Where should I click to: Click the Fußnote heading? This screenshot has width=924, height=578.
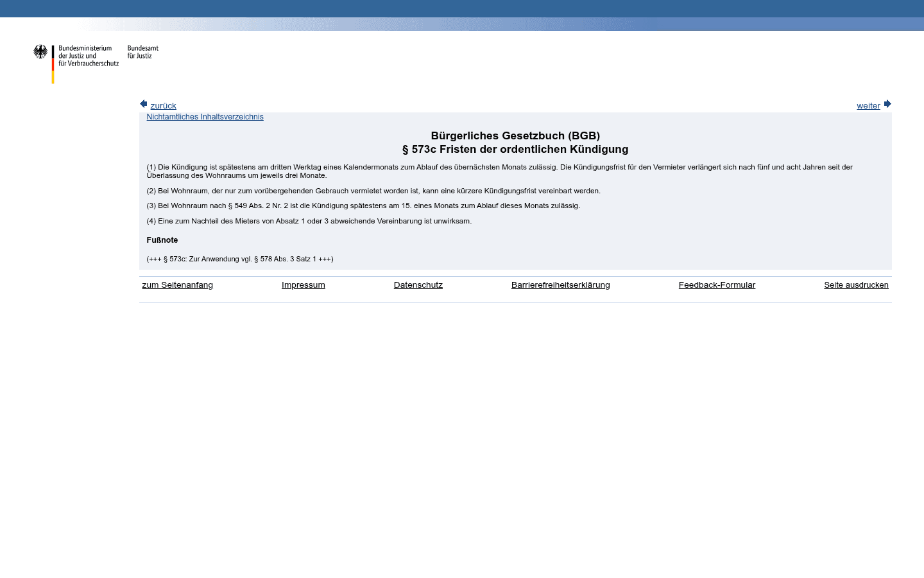(162, 240)
